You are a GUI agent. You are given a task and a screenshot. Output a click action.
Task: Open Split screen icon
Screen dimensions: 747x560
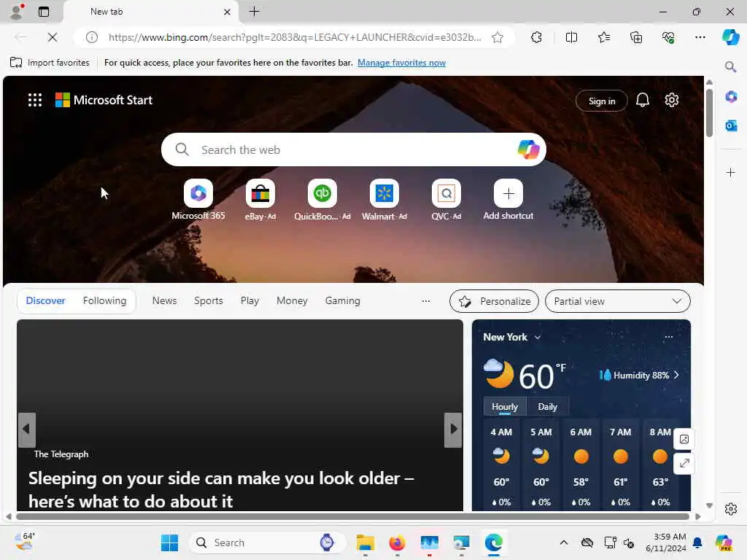pyautogui.click(x=571, y=37)
